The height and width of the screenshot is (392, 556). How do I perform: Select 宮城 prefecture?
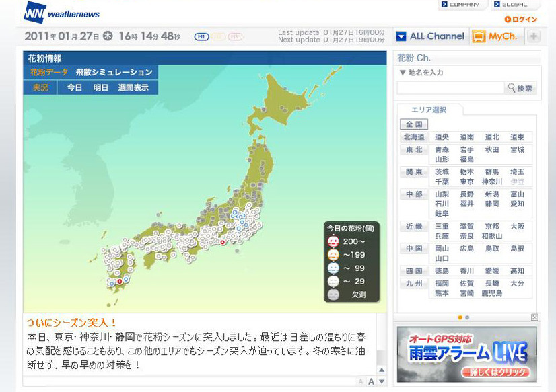pos(518,150)
